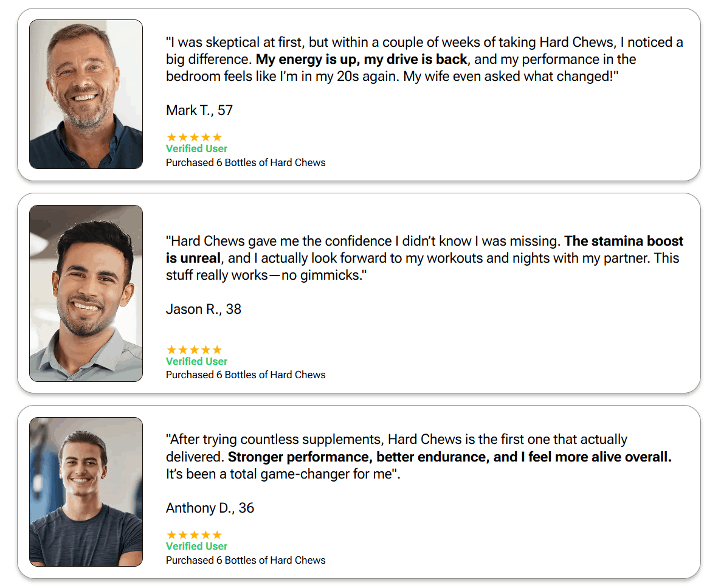Viewport: 721px width, 588px height.
Task: Open the profile photo beside Jason R.'s review
Action: coord(86,293)
